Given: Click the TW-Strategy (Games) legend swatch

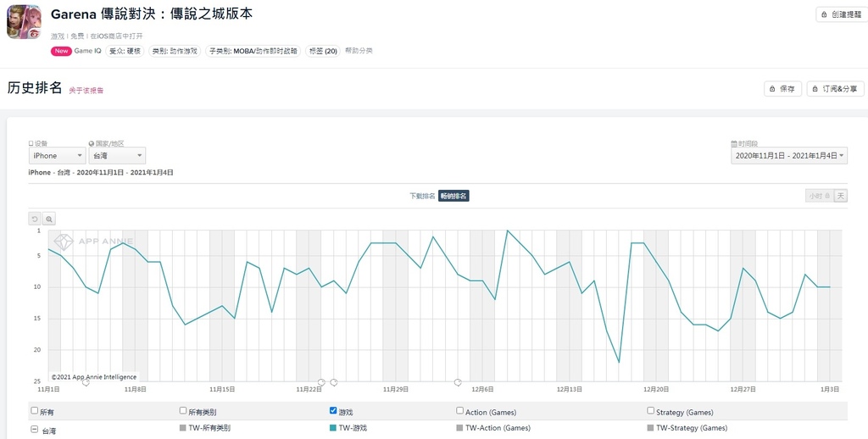Looking at the screenshot, I should click(650, 428).
